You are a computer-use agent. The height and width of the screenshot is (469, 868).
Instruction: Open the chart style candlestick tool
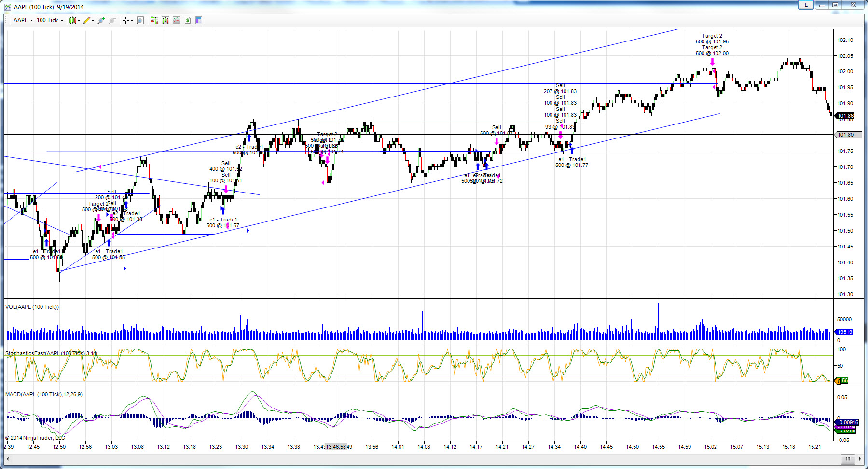72,20
